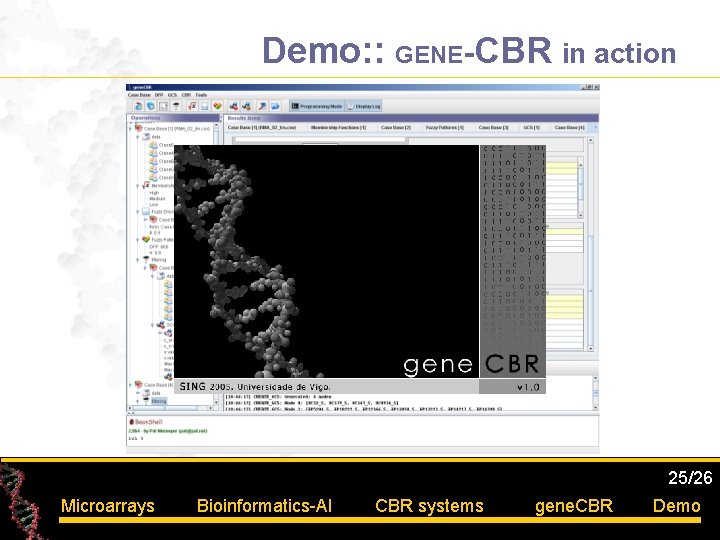Collapse the Fuzzy Discretization tree node
Viewport: 720px width, 540px height.
(x=138, y=212)
